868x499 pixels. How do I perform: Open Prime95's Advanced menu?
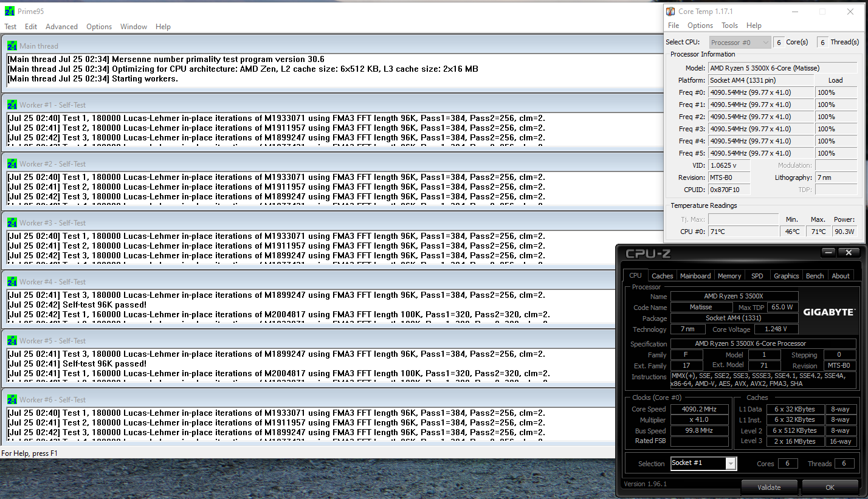coord(61,27)
